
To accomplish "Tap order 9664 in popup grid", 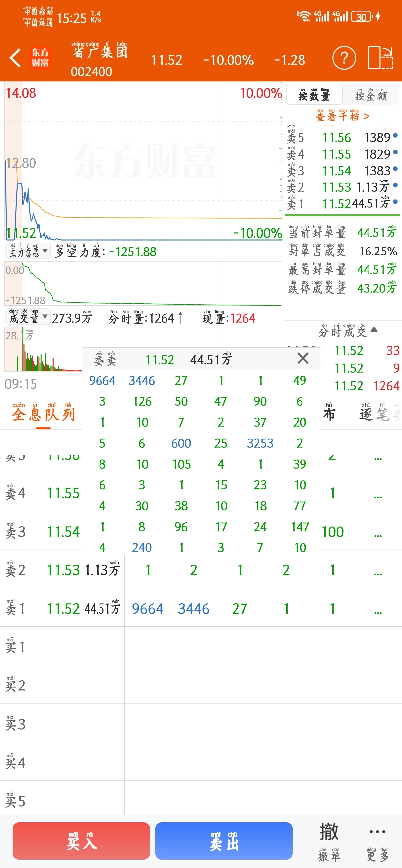I will (102, 381).
